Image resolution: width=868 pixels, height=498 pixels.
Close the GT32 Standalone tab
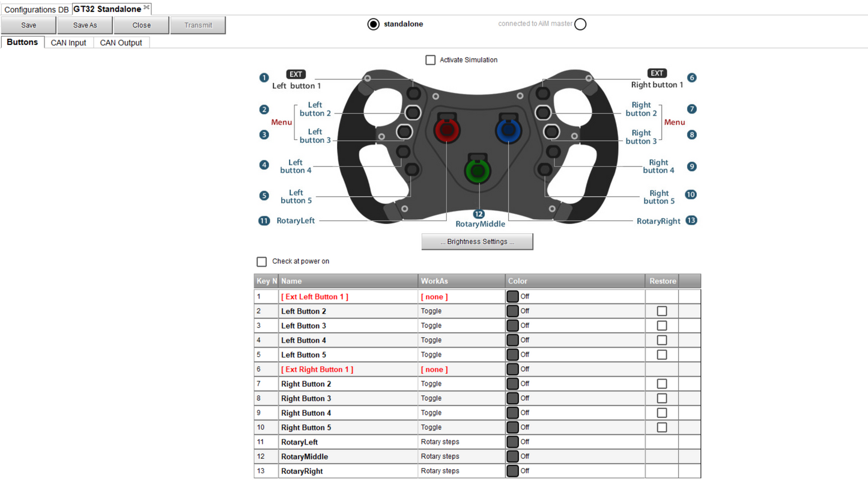coord(147,7)
